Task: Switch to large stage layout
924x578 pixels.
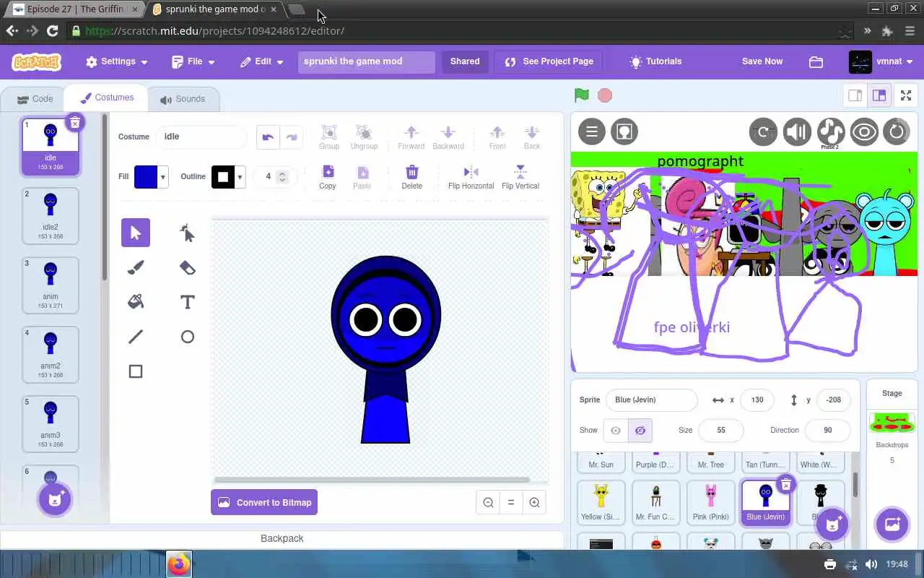Action: point(879,95)
